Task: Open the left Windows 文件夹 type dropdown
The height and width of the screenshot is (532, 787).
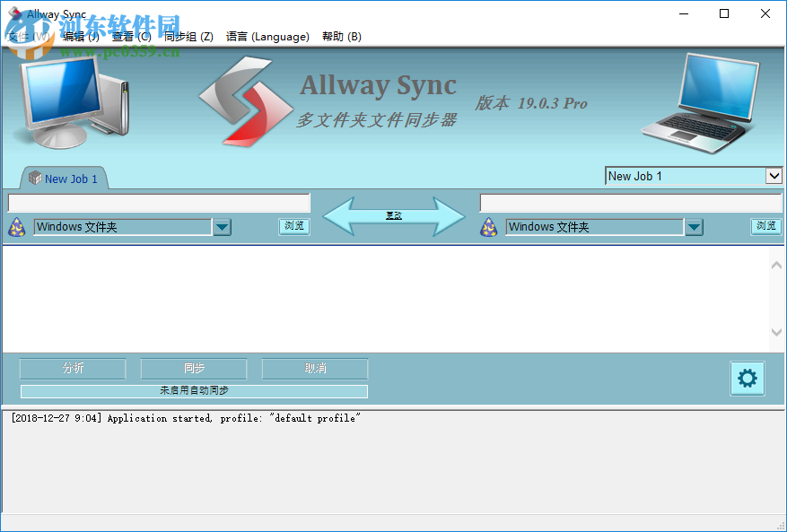Action: tap(221, 227)
